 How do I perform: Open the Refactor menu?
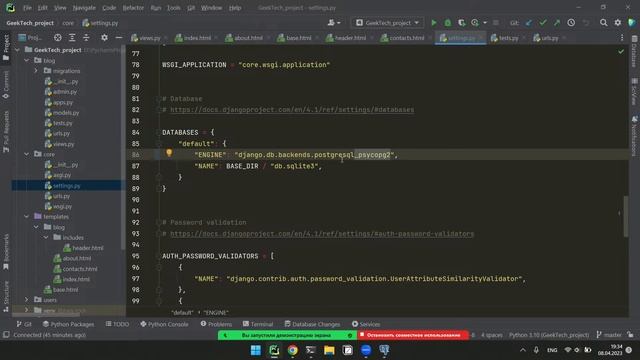coord(133,8)
